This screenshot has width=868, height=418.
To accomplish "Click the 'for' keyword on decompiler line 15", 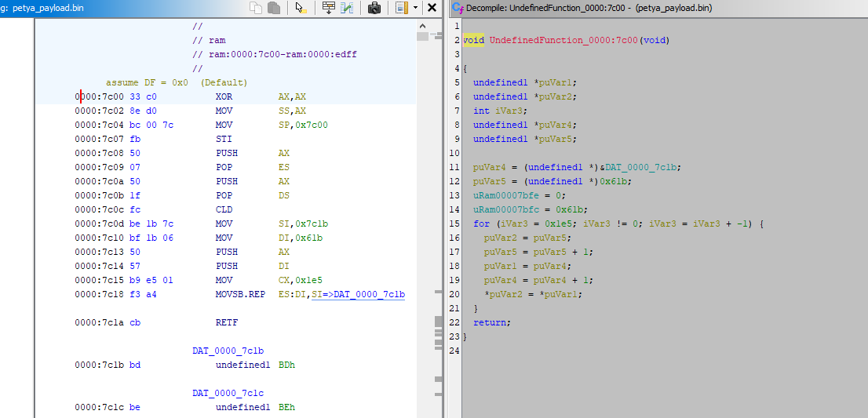I will 480,224.
